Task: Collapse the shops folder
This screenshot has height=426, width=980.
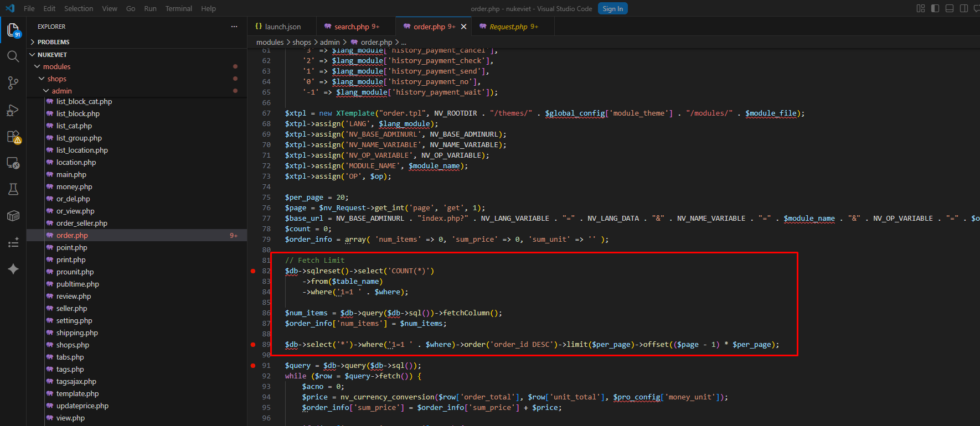Action: [x=137, y=79]
